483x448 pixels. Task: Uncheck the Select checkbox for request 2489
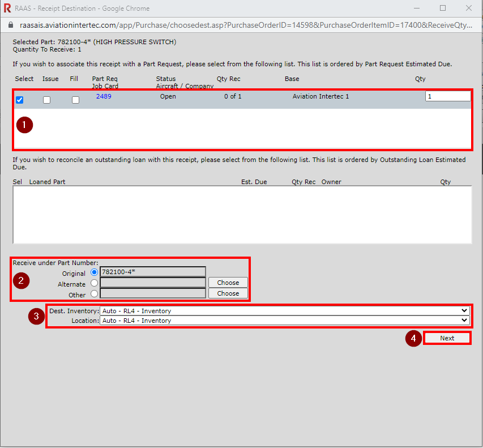20,100
